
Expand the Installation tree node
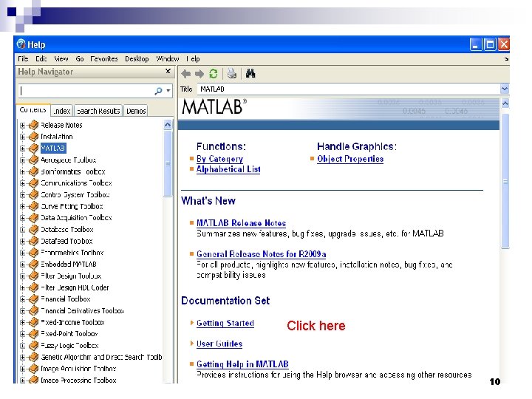(x=22, y=137)
